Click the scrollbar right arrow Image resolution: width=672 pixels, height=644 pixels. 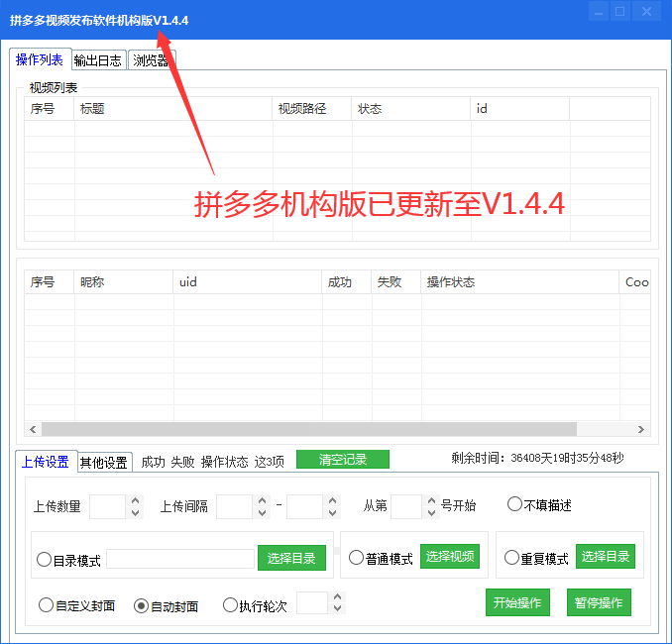coord(641,429)
